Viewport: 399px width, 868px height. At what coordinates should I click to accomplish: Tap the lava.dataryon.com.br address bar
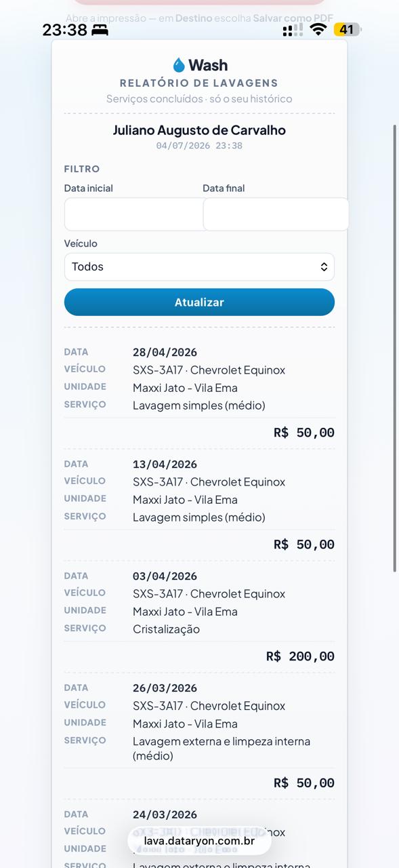pos(199,841)
